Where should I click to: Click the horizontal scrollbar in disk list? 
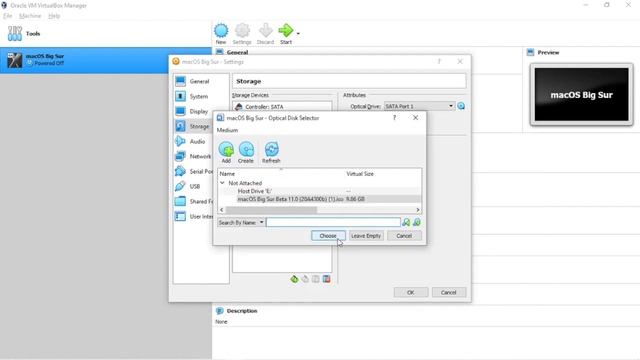[271, 210]
